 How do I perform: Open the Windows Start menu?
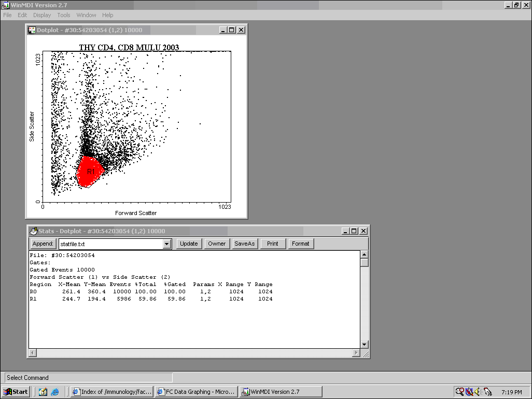(16, 392)
